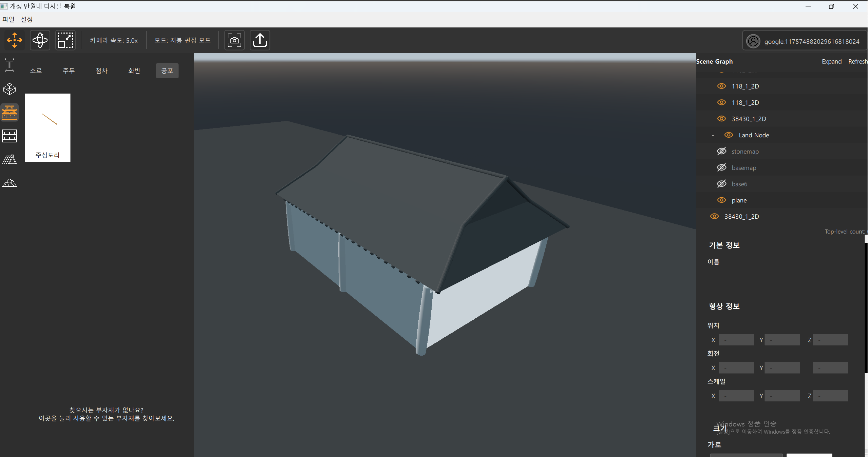Viewport: 868px width, 457px height.
Task: Click Refresh in Scene Graph
Action: click(857, 61)
